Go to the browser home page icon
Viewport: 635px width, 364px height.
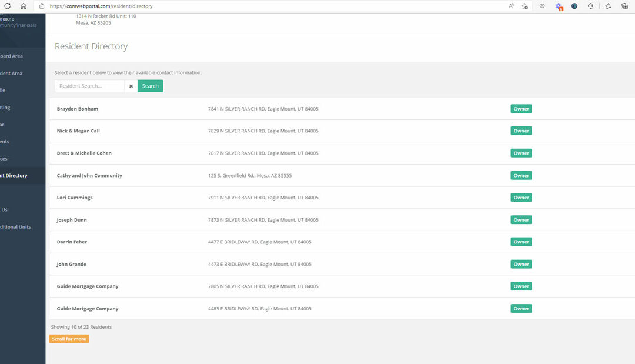24,6
